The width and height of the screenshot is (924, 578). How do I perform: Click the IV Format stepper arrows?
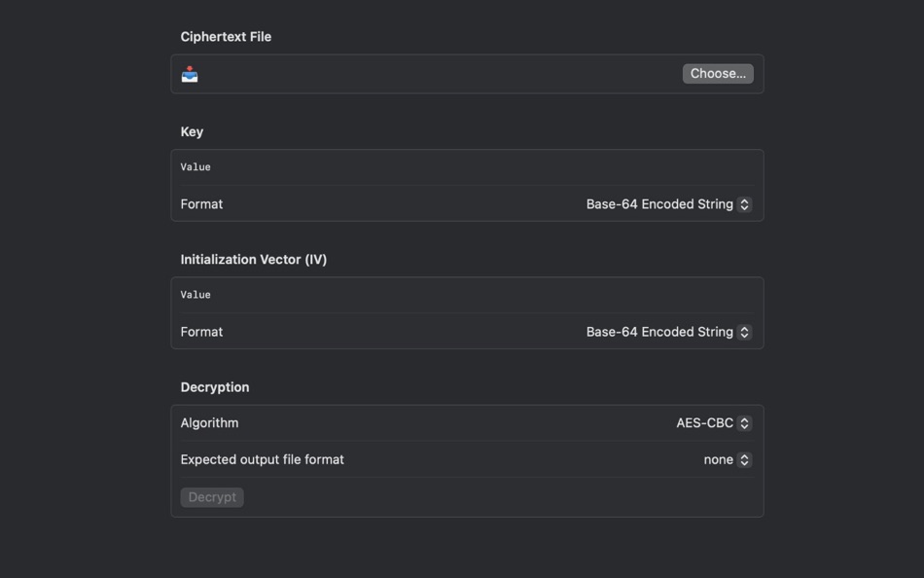click(744, 332)
